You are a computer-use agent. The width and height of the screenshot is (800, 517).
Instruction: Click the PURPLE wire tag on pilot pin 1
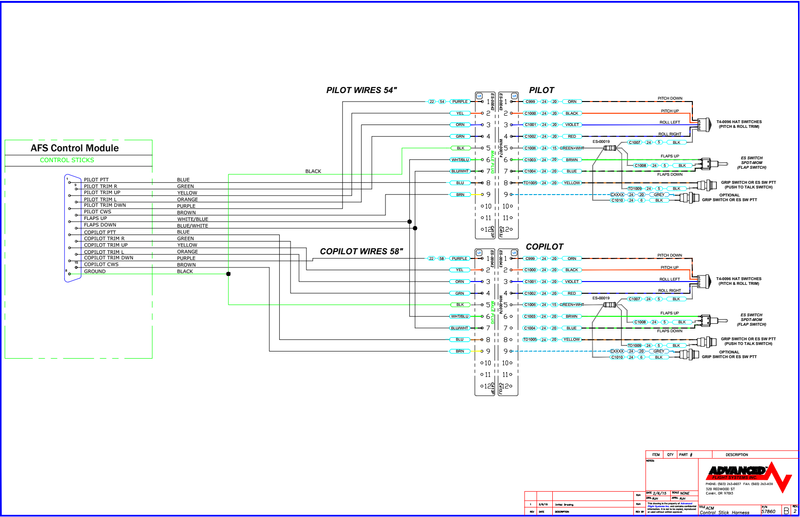460,102
